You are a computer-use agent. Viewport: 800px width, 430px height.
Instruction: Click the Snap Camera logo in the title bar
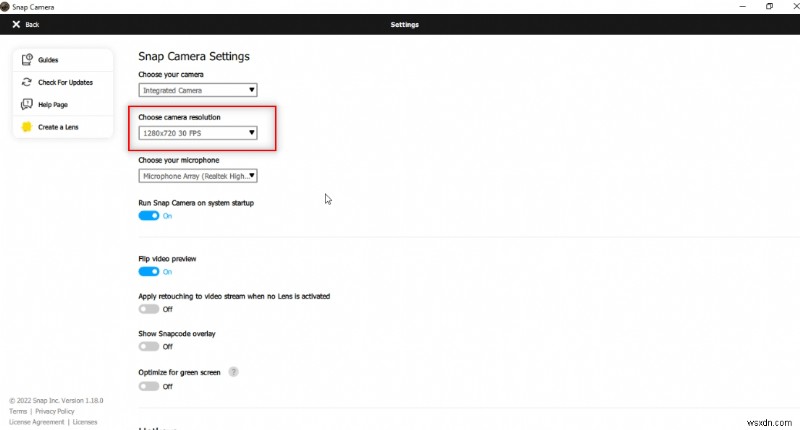click(5, 7)
